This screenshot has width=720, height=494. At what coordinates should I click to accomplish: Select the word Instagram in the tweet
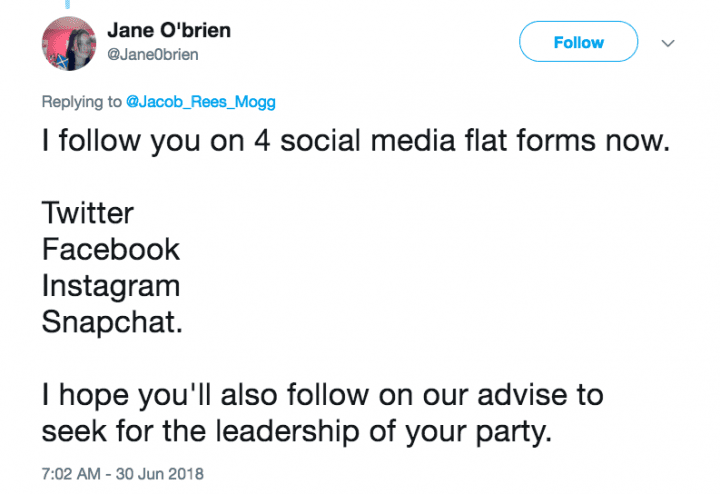pyautogui.click(x=111, y=287)
